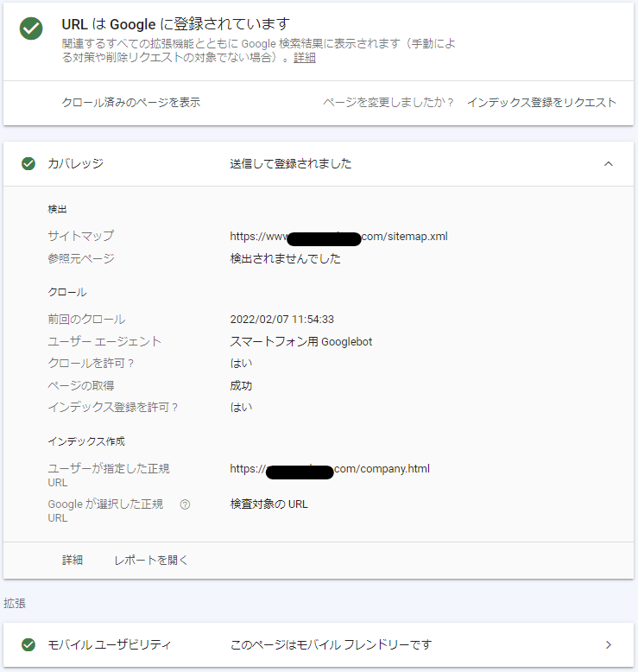Viewport: 638px width, 672px height.
Task: Click the スマートフォン用 Googlebot value
Action: pos(301,341)
